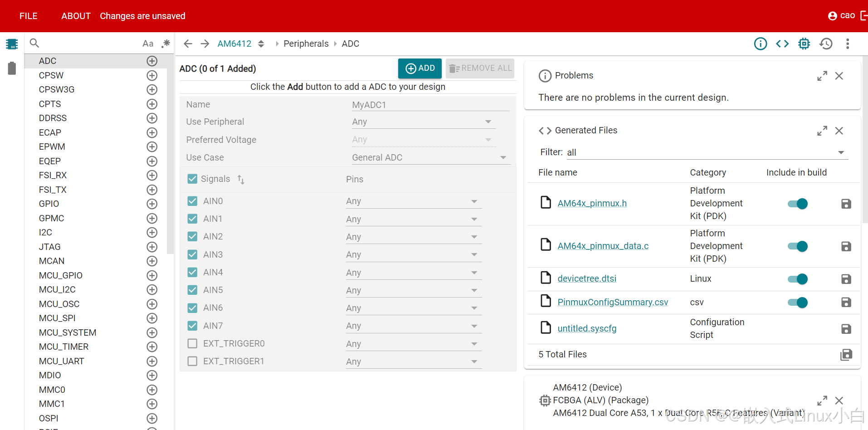
Task: Select I2C in the peripheral list
Action: coord(45,232)
